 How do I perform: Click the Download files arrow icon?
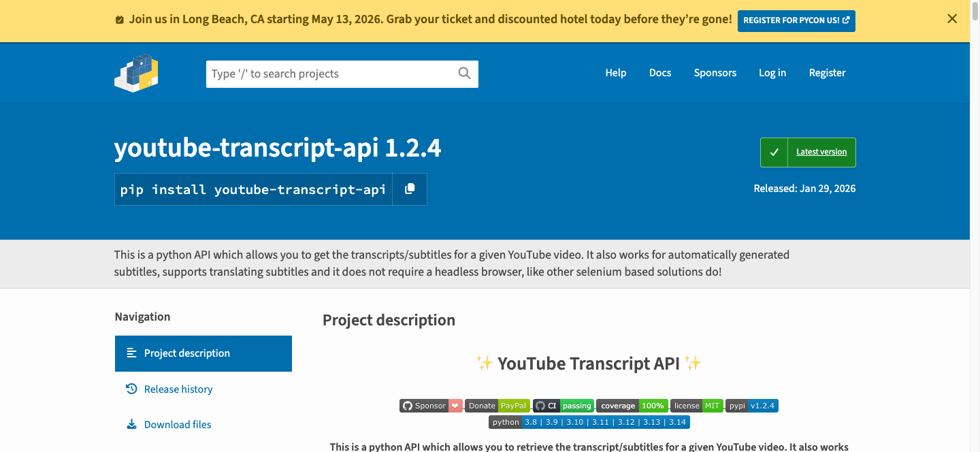tap(131, 424)
